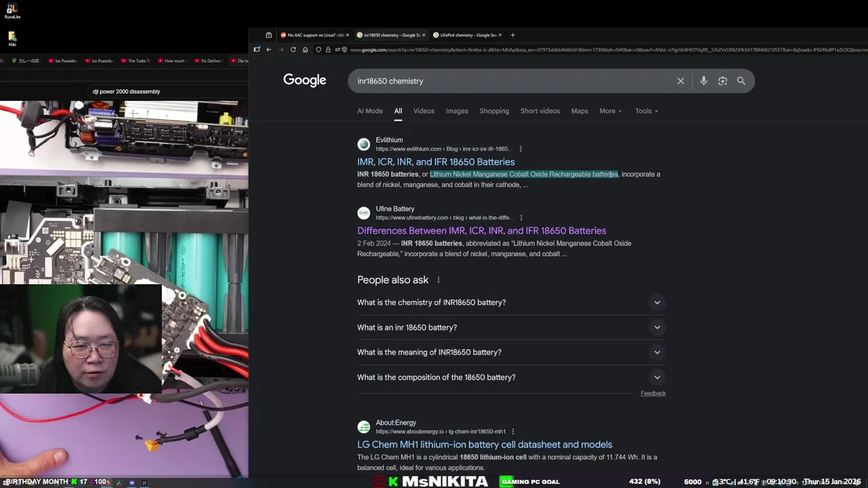Viewport: 868px width, 488px height.
Task: Focus the browser URL address bar
Action: [604, 49]
